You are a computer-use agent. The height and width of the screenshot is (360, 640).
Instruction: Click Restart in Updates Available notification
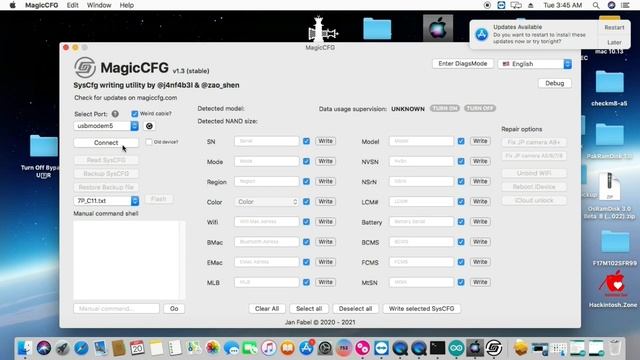pyautogui.click(x=614, y=28)
